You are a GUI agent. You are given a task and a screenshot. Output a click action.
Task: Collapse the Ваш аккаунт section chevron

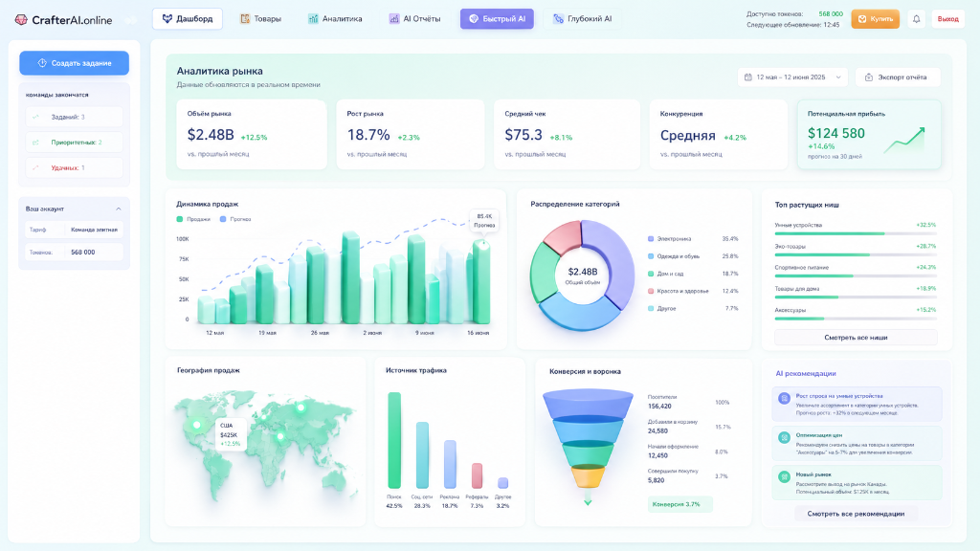pos(118,209)
